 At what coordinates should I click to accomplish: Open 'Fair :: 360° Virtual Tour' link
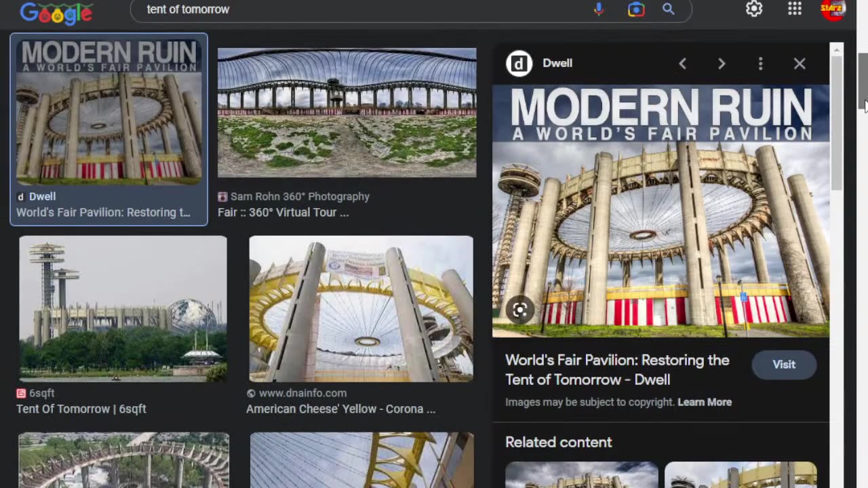pyautogui.click(x=283, y=212)
